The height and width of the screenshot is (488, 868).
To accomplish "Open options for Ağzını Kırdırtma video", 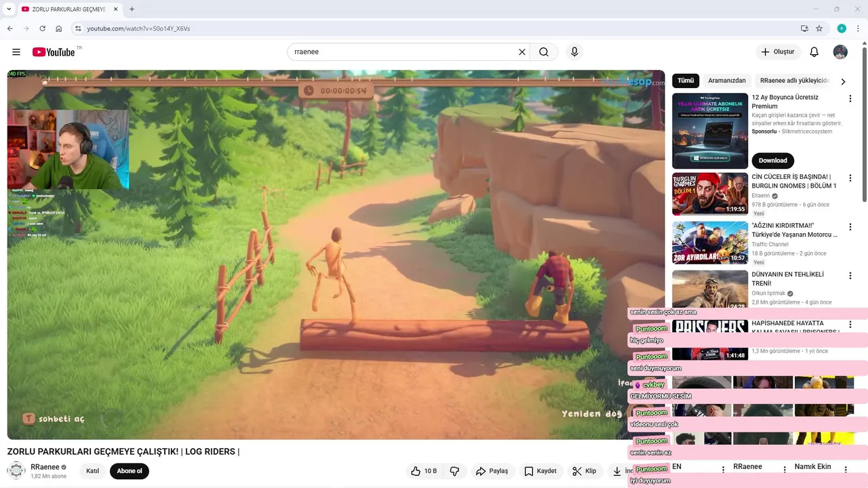I will point(850,227).
